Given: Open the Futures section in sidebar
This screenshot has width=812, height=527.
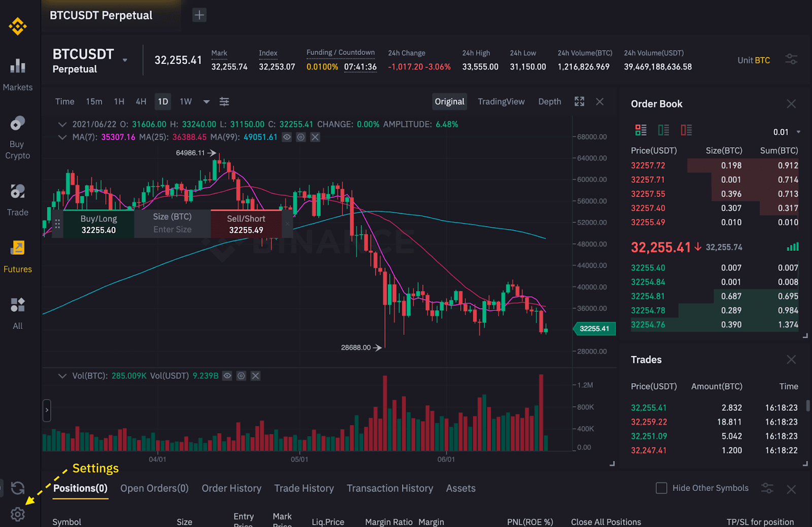Looking at the screenshot, I should (x=18, y=254).
